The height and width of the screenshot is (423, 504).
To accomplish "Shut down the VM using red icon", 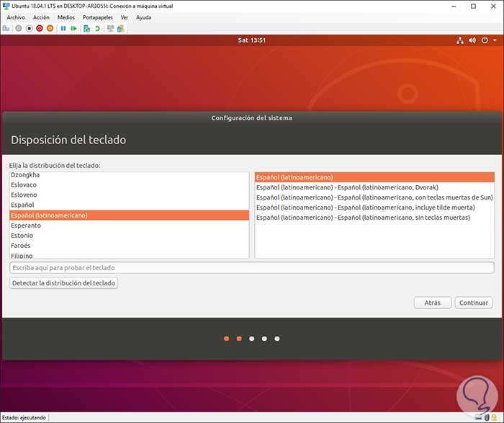I will (x=40, y=29).
